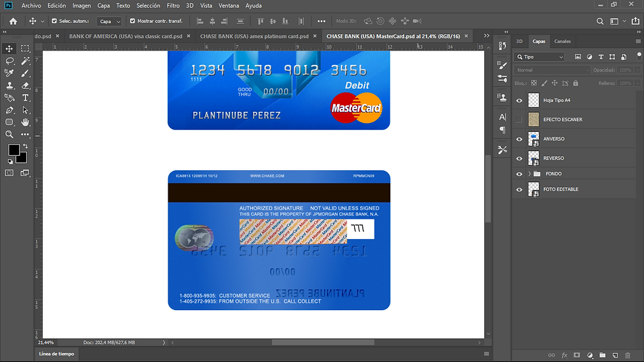Select the Move tool
The width and height of the screenshot is (644, 362).
pyautogui.click(x=9, y=49)
